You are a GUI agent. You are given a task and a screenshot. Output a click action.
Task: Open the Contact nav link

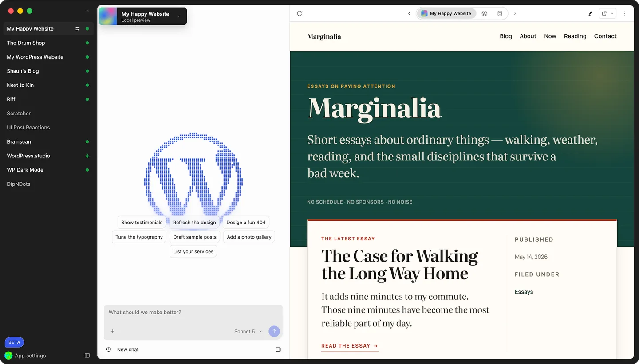coord(605,36)
